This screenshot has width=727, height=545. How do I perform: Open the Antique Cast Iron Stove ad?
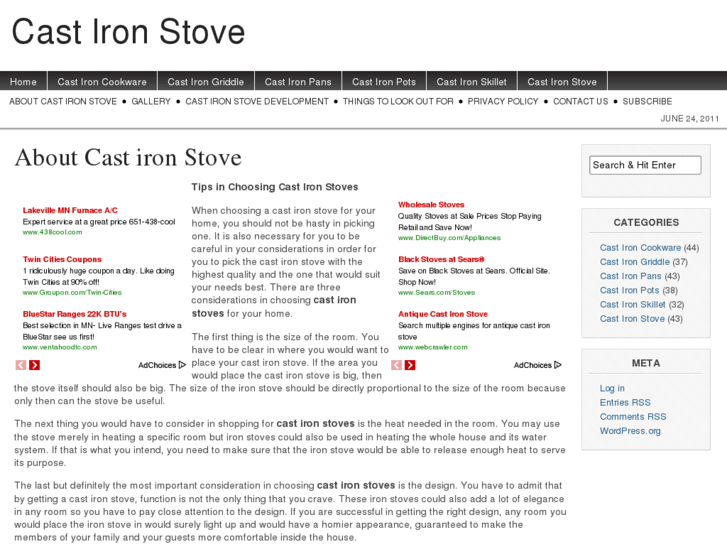tap(443, 314)
